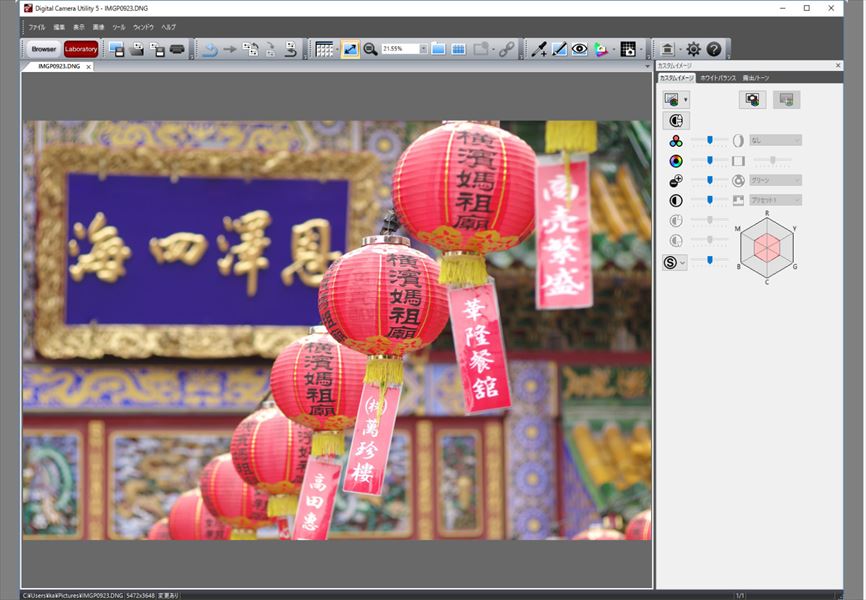
Task: Click the lantern photo preview
Action: pos(337,330)
